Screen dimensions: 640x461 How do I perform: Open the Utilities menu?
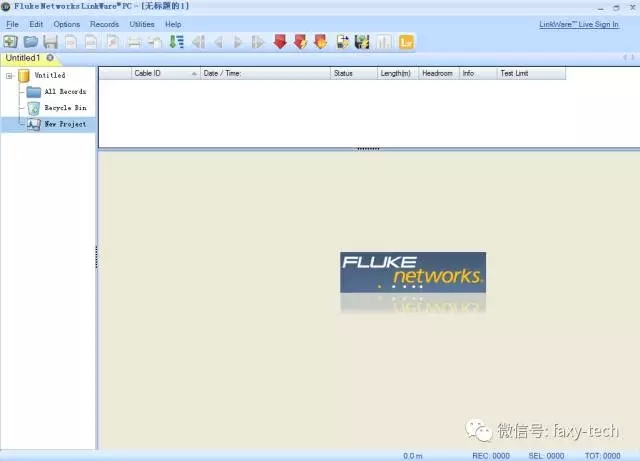pyautogui.click(x=142, y=24)
